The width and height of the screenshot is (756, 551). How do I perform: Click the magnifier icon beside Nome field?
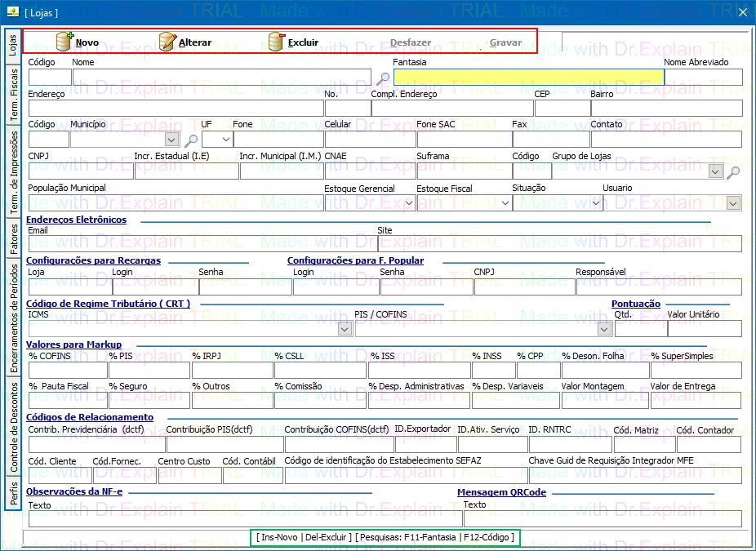(x=383, y=78)
